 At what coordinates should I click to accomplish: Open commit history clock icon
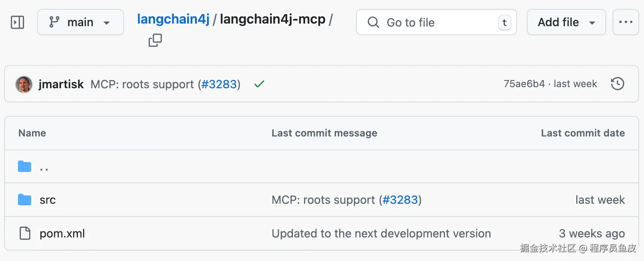pos(617,84)
